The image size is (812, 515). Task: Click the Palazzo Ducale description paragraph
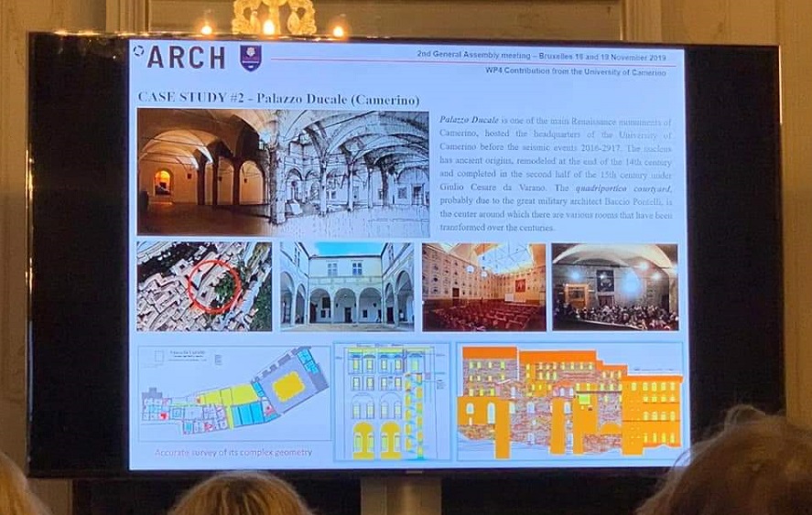(556, 174)
